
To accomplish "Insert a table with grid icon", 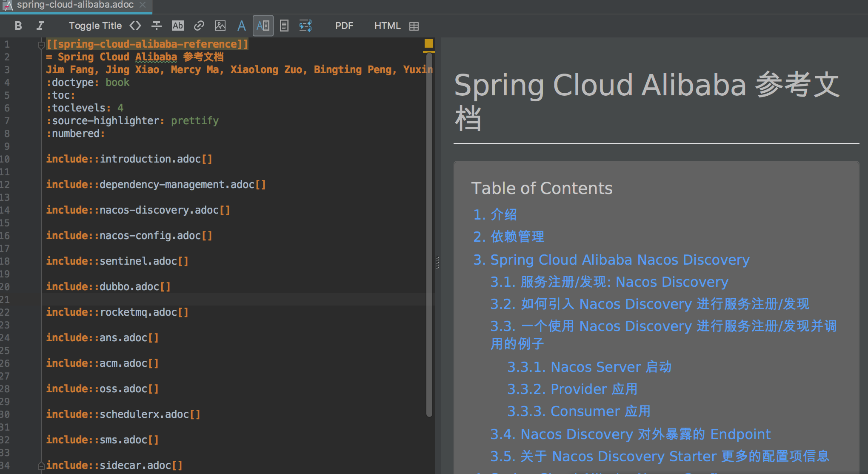I will tap(414, 26).
